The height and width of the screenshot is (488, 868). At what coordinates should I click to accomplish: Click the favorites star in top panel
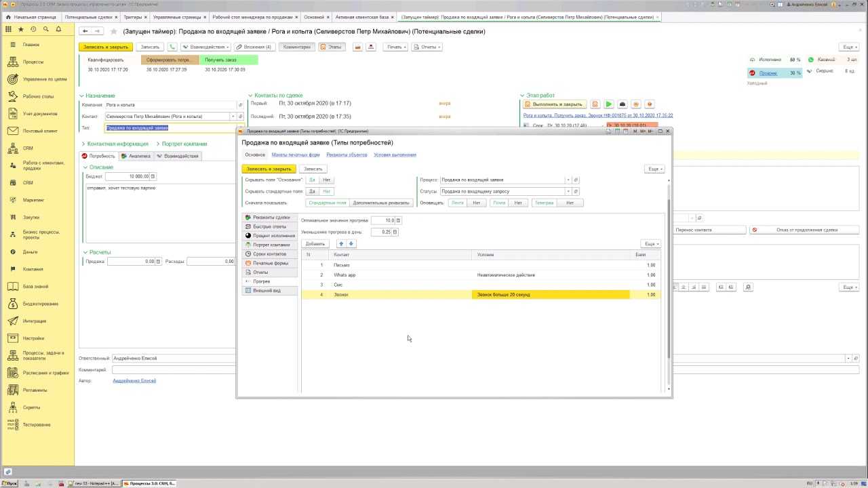click(x=21, y=29)
